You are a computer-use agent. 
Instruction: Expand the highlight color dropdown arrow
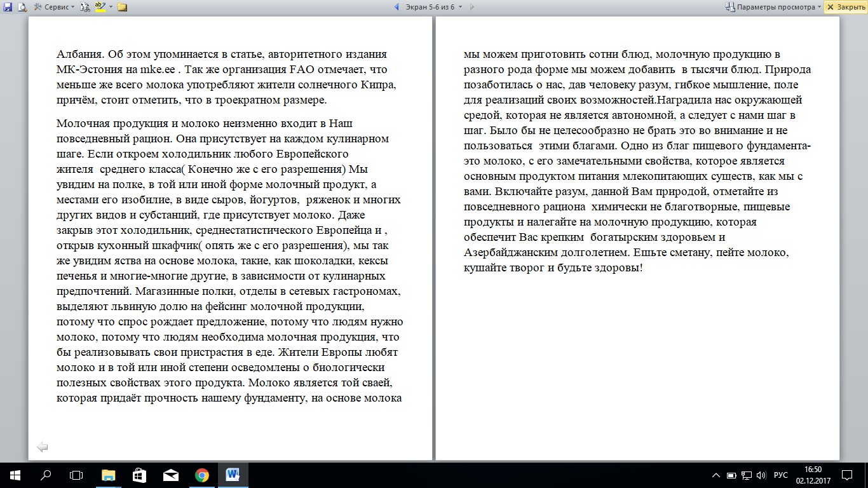pos(111,7)
